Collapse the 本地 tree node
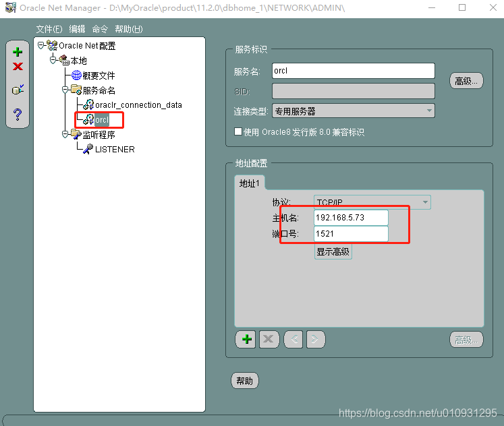 point(53,61)
